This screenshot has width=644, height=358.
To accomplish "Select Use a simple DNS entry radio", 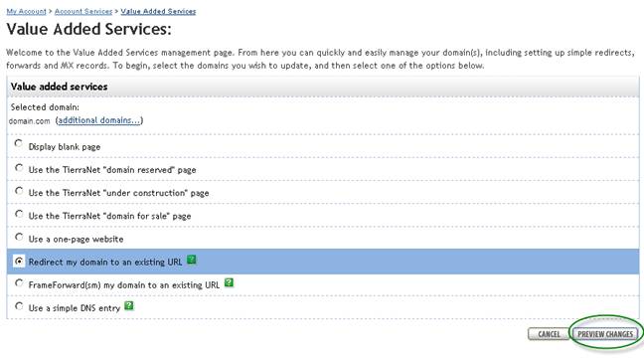I will (19, 306).
